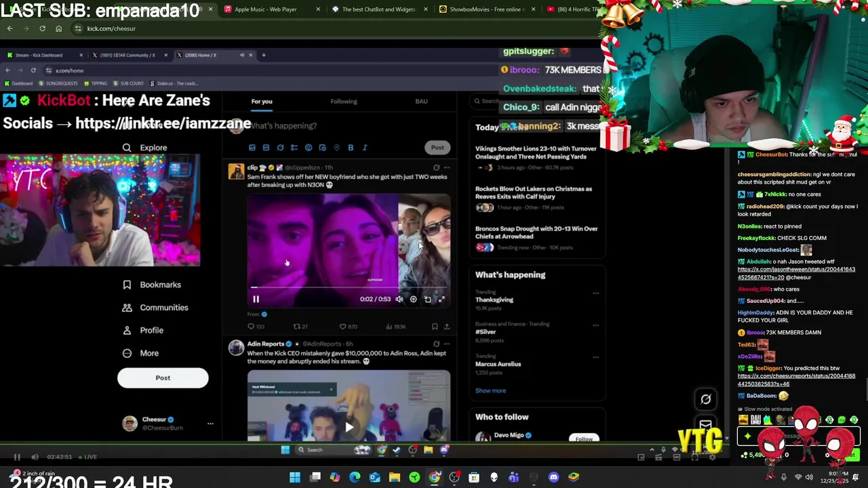The width and height of the screenshot is (868, 488).
Task: Toggle italic text in composer
Action: 365,148
